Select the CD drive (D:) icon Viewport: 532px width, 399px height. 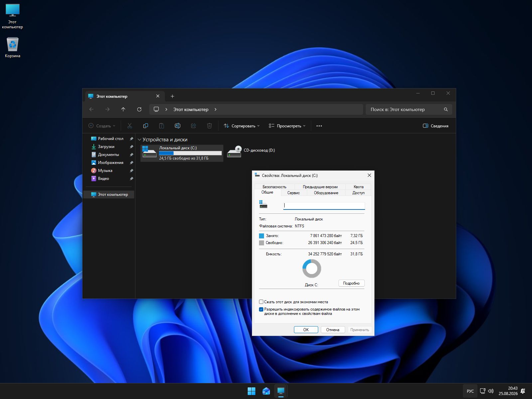point(234,152)
